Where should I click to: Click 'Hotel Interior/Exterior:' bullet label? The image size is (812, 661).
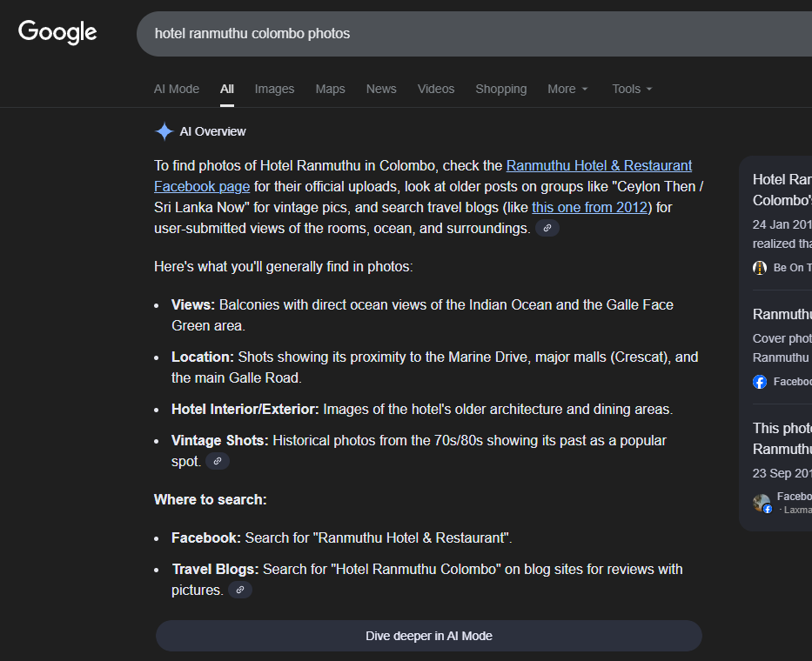coord(245,410)
